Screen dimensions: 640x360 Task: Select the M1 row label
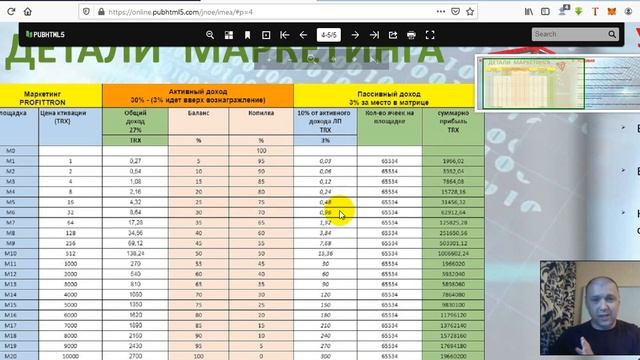(11, 161)
